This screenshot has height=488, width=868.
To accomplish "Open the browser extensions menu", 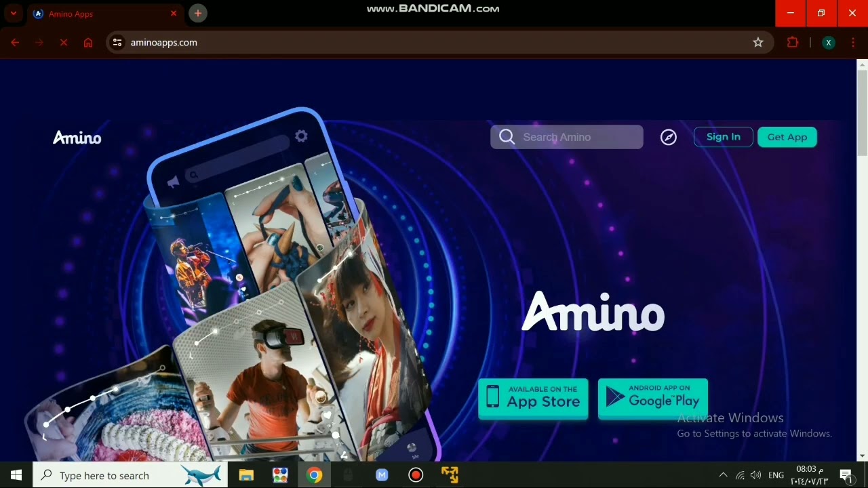I will click(x=793, y=43).
